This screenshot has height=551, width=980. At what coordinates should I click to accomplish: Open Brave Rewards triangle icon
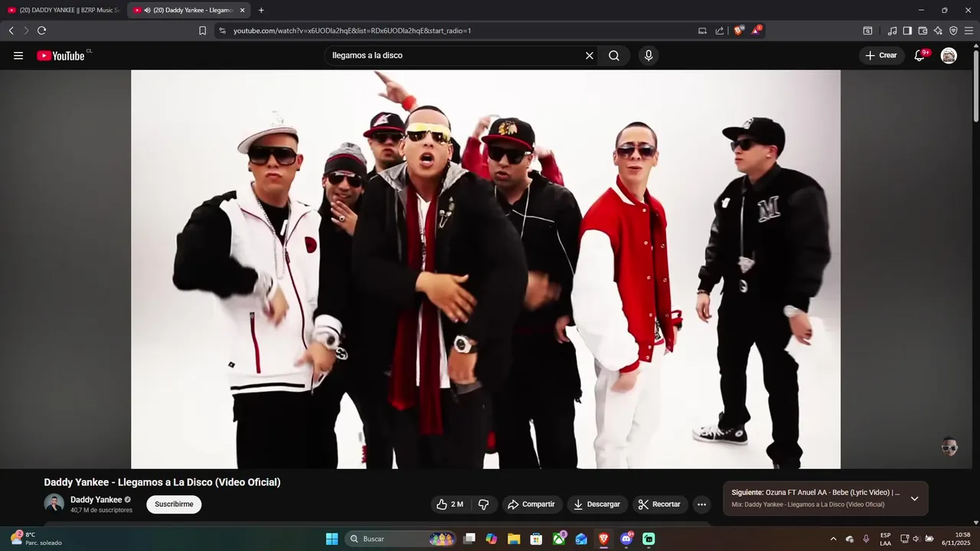756,31
